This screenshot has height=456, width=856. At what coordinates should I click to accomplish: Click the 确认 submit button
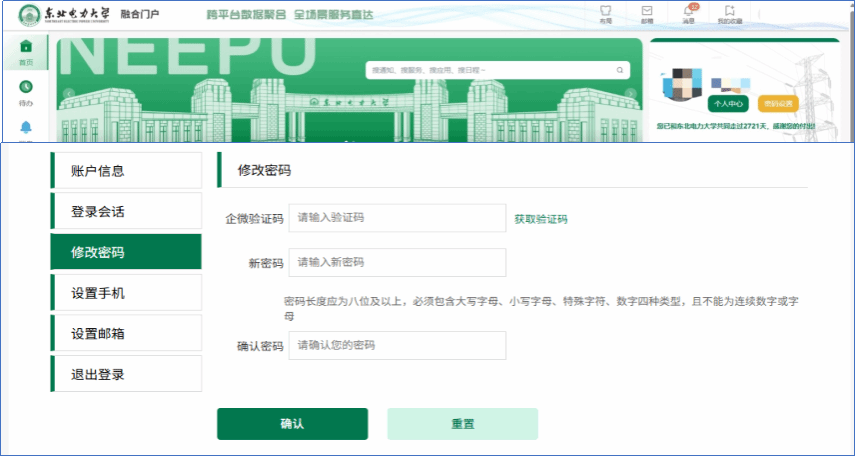[292, 424]
